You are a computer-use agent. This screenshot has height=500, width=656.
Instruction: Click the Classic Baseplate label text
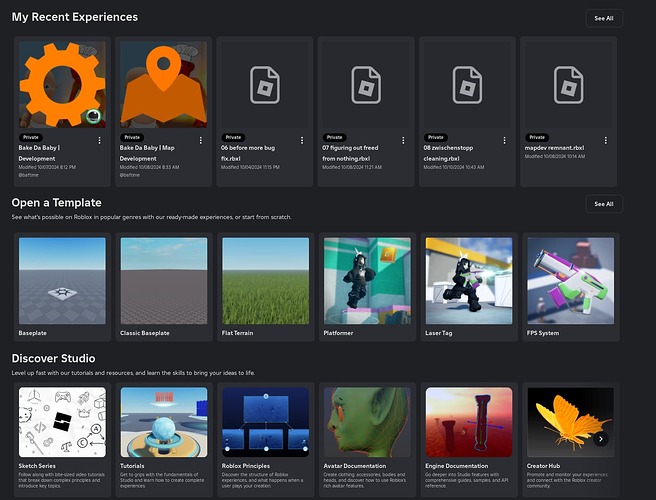tap(145, 333)
